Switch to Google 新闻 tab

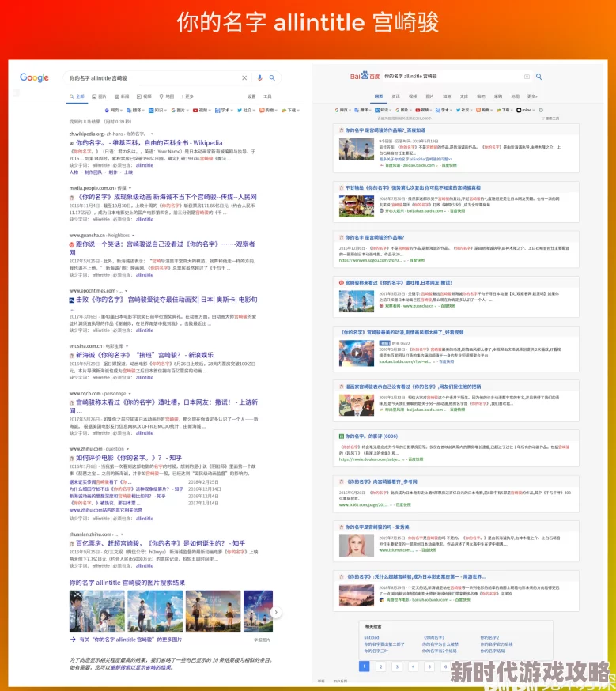click(122, 96)
